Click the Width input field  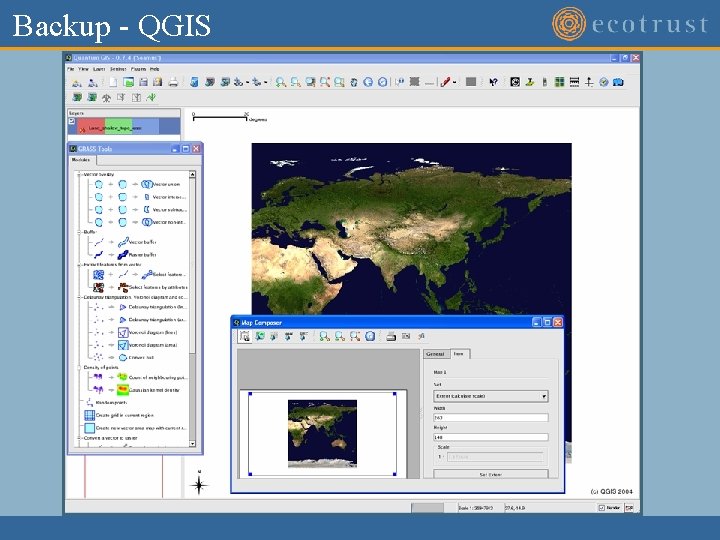coord(490,417)
